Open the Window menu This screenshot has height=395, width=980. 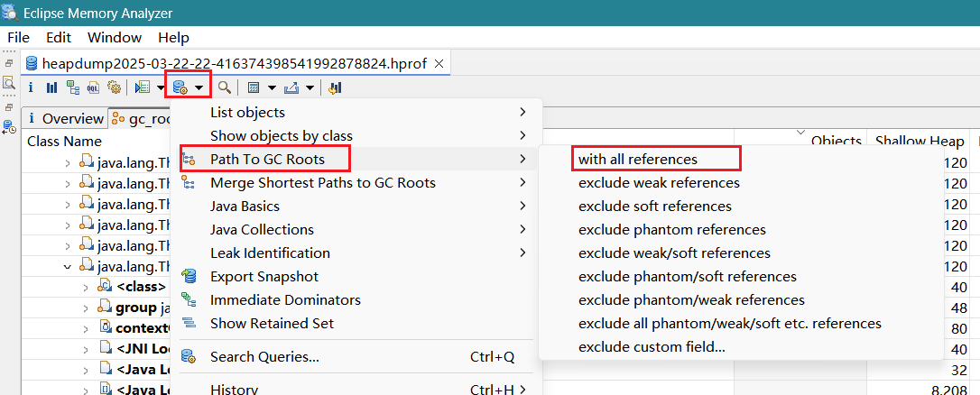[x=115, y=38]
